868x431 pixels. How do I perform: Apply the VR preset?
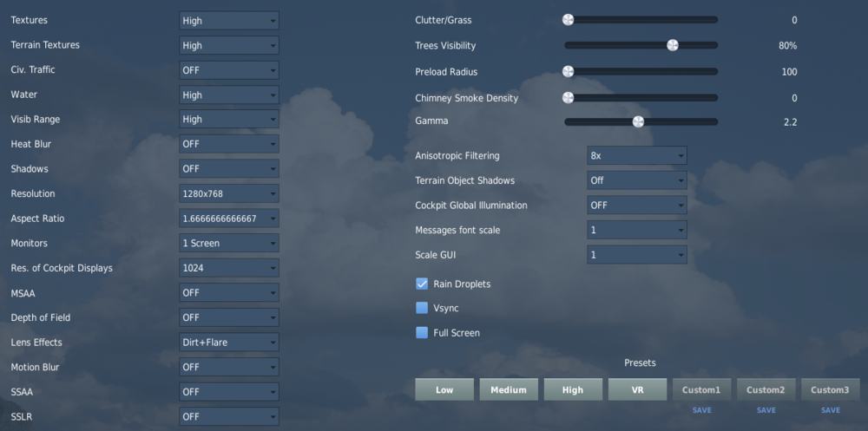coord(637,389)
